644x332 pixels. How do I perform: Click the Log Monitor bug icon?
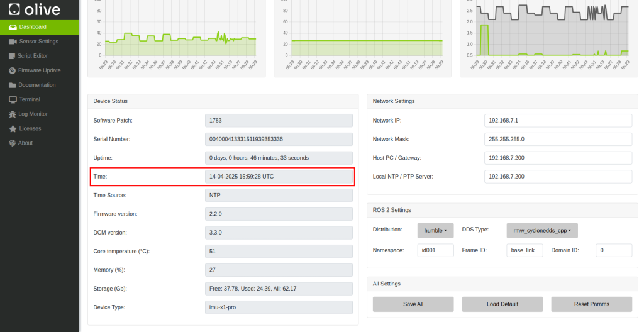[13, 114]
